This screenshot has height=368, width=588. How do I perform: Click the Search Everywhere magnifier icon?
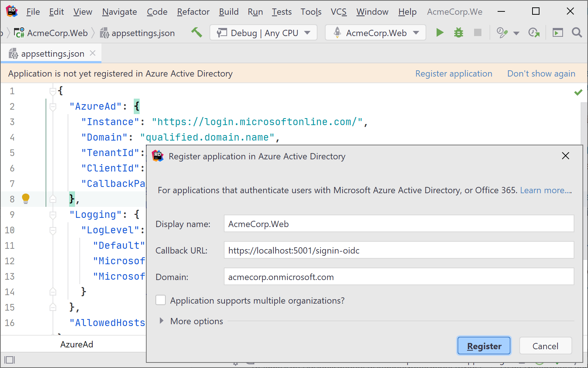tap(577, 33)
